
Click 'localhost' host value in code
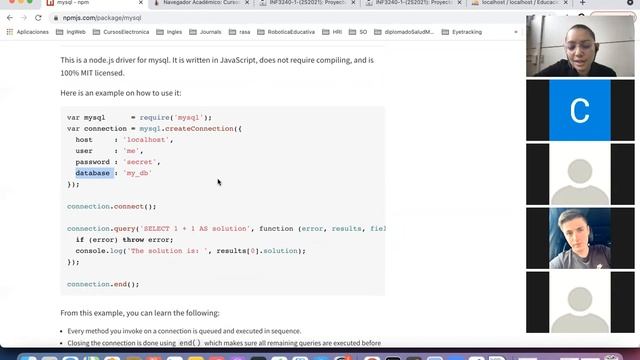[146, 140]
